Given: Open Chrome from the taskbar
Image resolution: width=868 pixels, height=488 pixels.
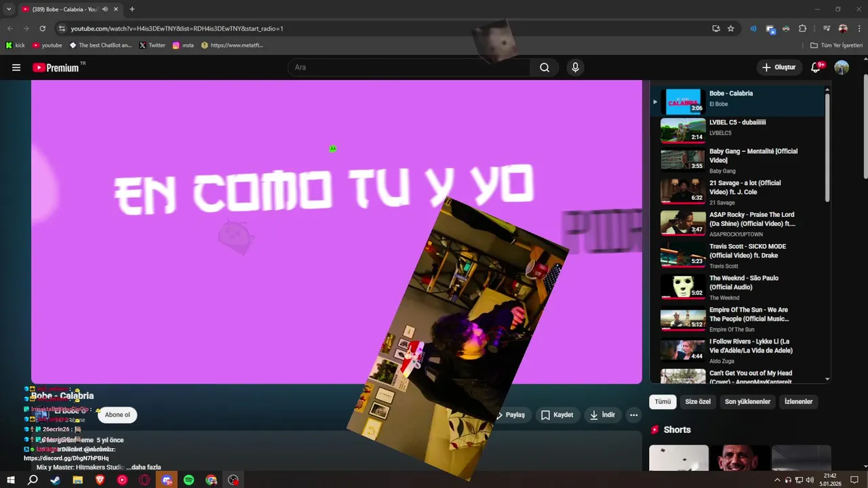Looking at the screenshot, I should point(211,480).
